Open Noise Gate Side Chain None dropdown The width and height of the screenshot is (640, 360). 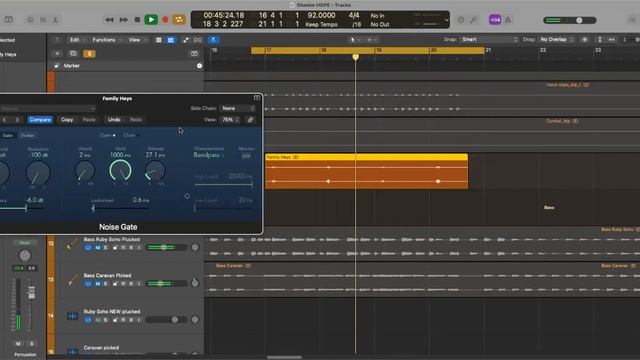point(238,108)
